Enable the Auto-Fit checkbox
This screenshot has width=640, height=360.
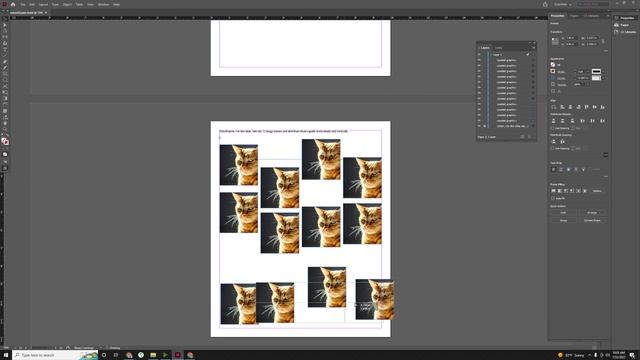click(x=553, y=198)
